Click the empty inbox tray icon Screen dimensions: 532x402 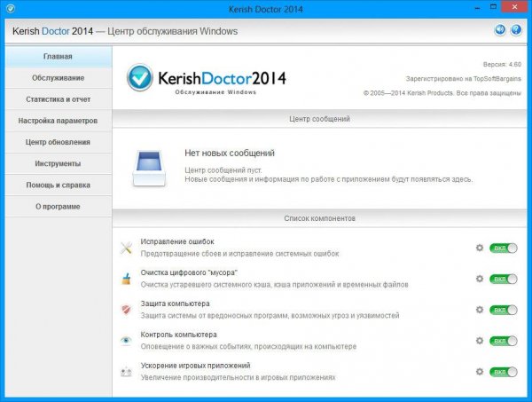pos(149,169)
